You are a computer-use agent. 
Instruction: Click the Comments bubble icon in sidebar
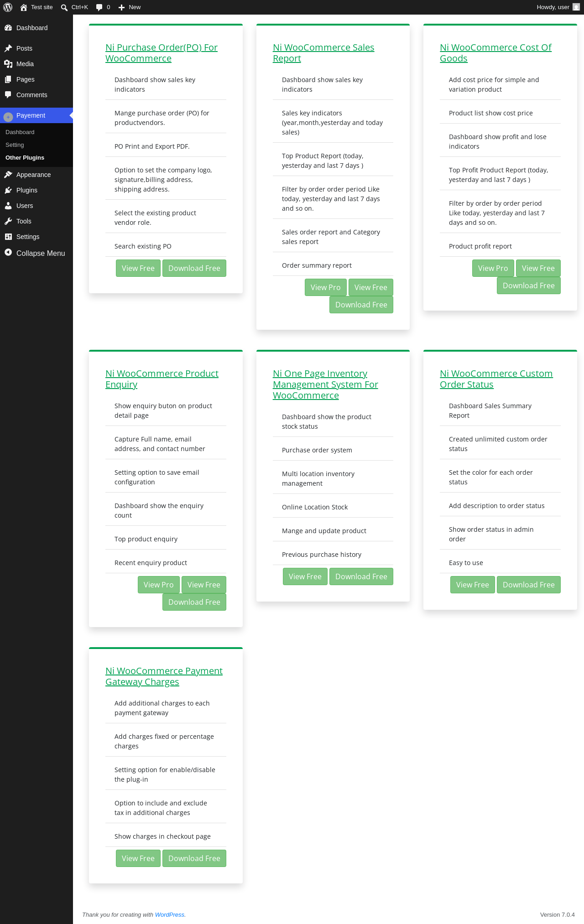coord(8,95)
